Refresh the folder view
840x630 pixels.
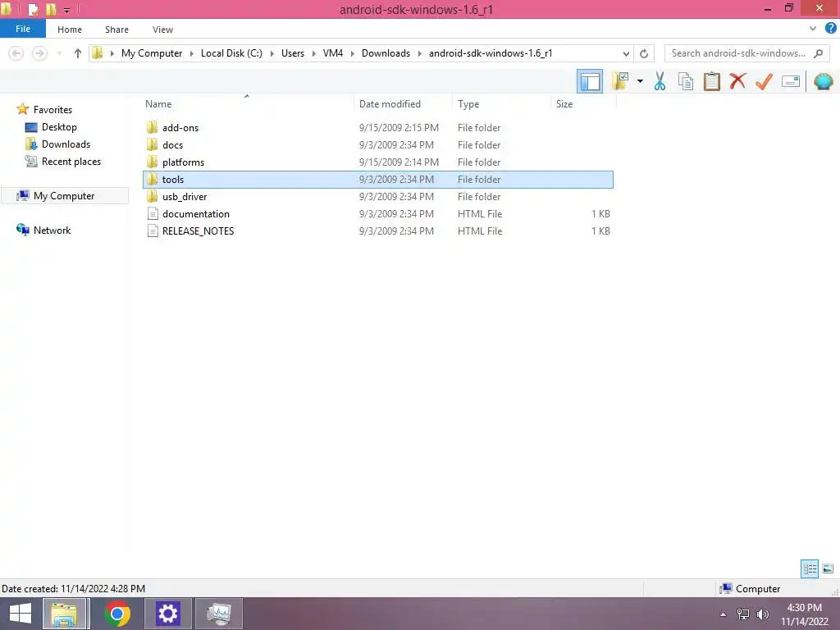(x=644, y=53)
